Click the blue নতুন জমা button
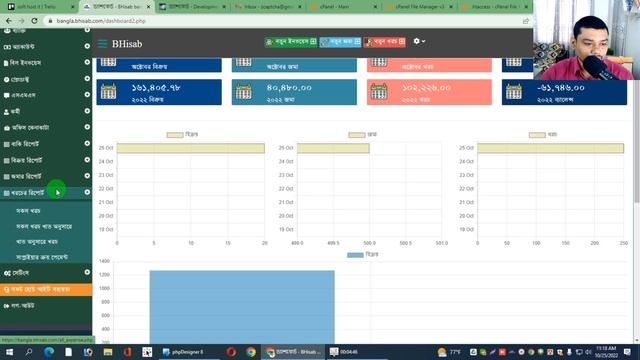Screen dimensions: 640x360 click(340, 42)
